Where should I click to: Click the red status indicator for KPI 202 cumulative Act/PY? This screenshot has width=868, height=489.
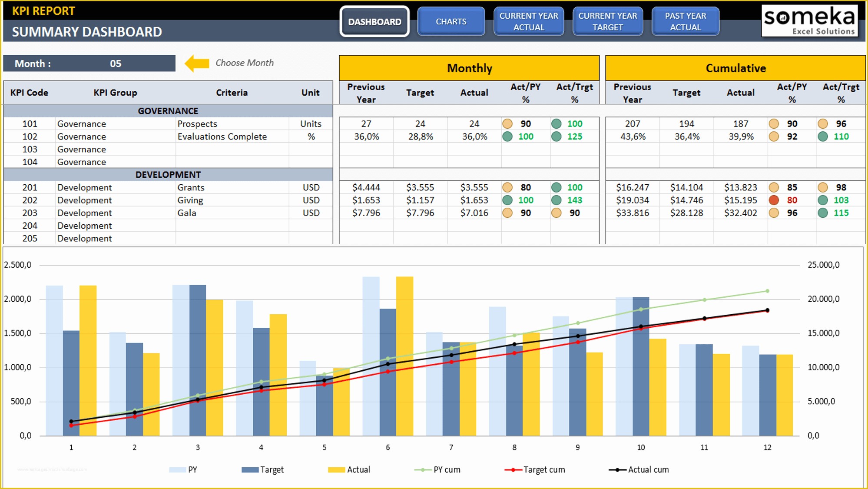[x=772, y=199]
